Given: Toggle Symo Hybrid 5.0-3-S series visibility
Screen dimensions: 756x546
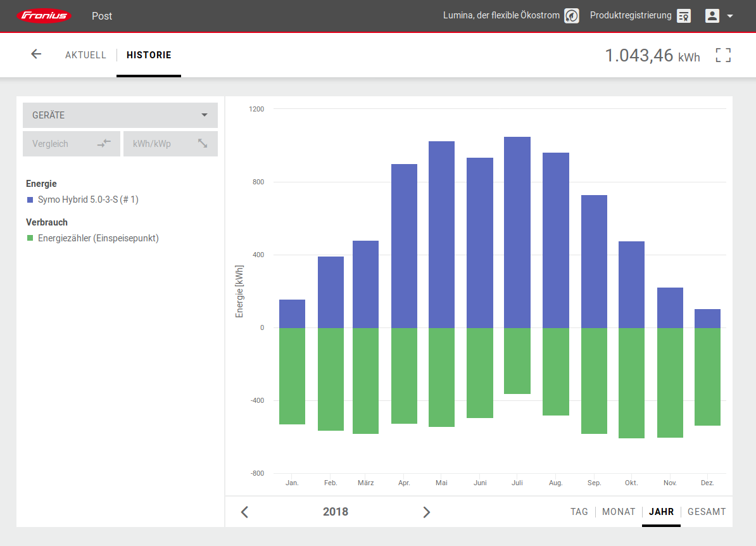Looking at the screenshot, I should (87, 200).
